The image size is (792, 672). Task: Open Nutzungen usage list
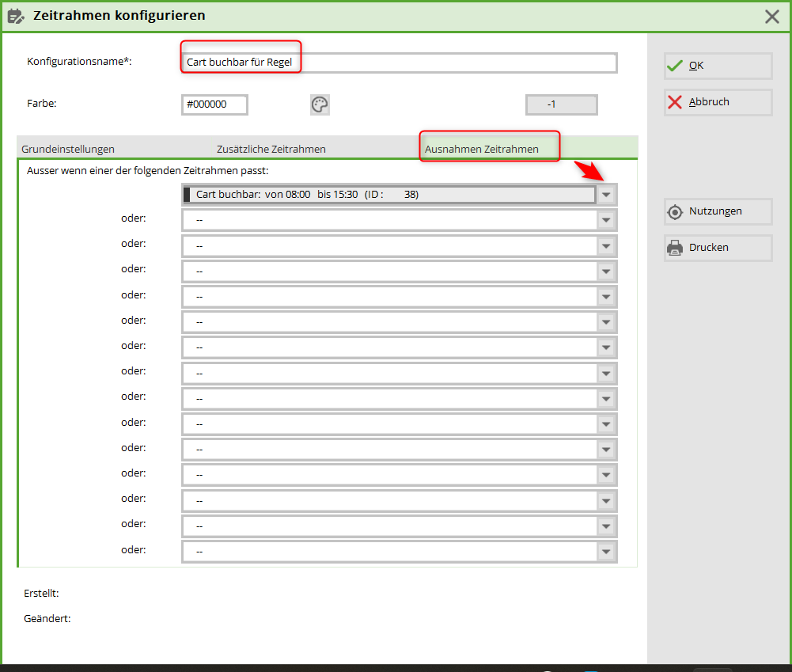pos(718,211)
